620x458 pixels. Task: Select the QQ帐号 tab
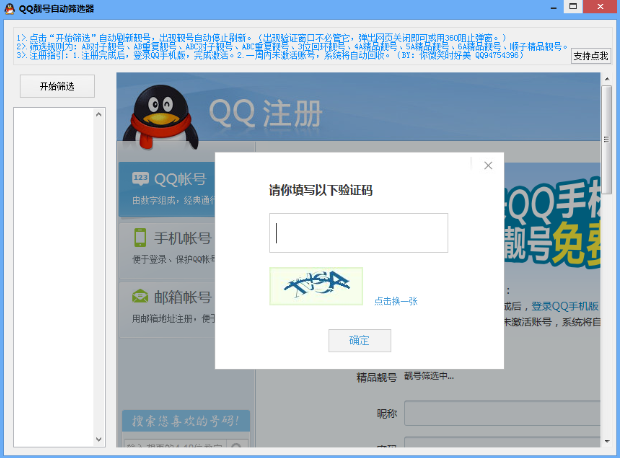[x=167, y=189]
